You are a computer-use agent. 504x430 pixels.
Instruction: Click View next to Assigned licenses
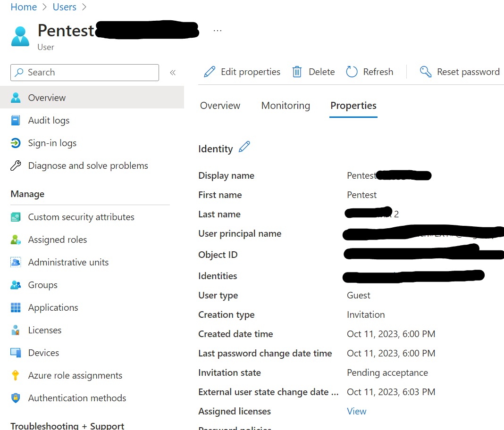(x=356, y=411)
